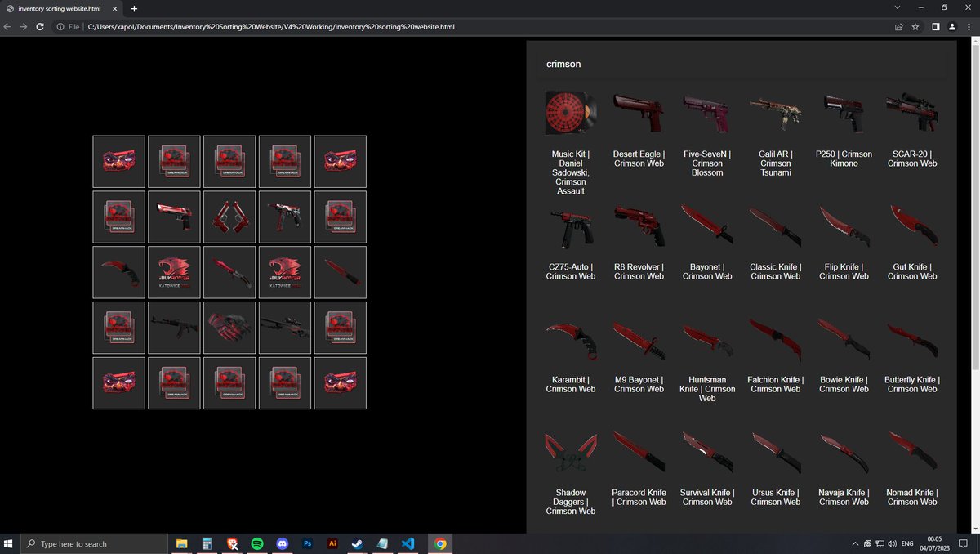Click the Dual Berettas inventory grid slot
Screen dimensions: 980x554
click(x=229, y=217)
